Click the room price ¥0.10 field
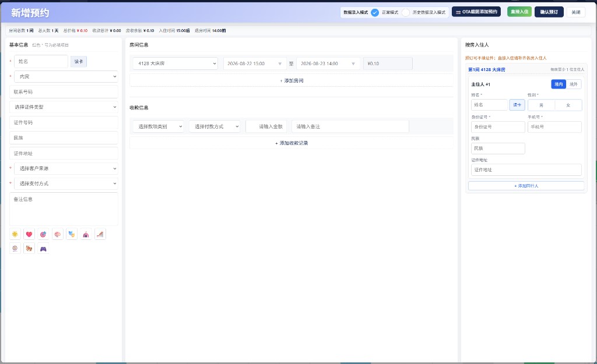Screen dimensions: 597x364 388,63
